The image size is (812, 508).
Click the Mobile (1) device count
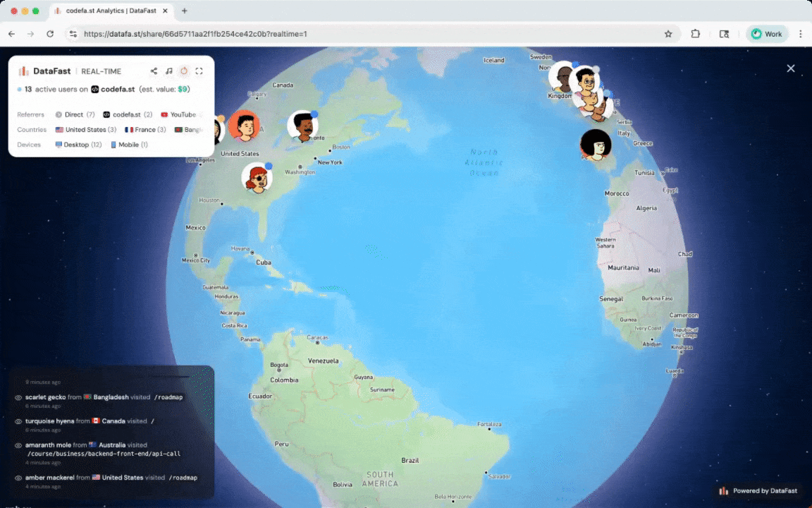[130, 145]
